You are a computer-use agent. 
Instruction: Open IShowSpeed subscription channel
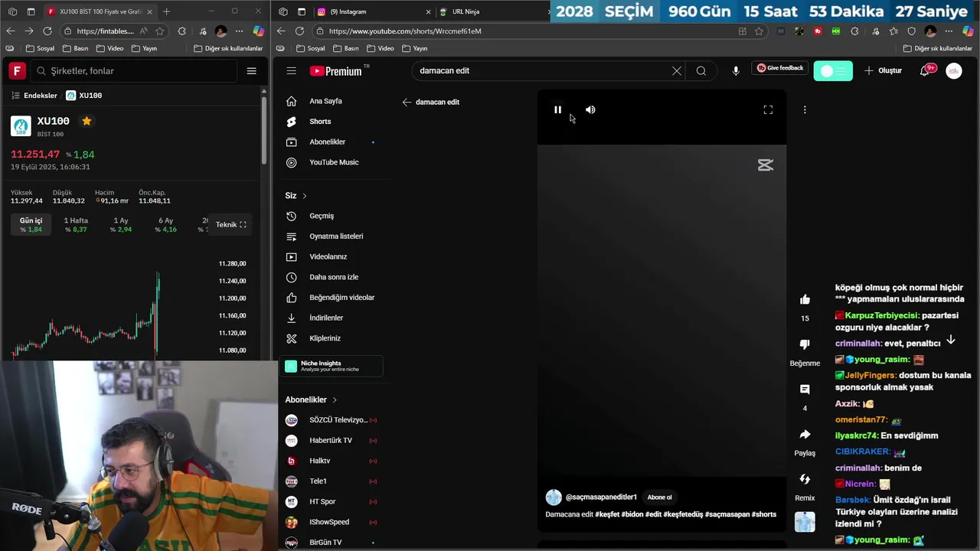330,522
